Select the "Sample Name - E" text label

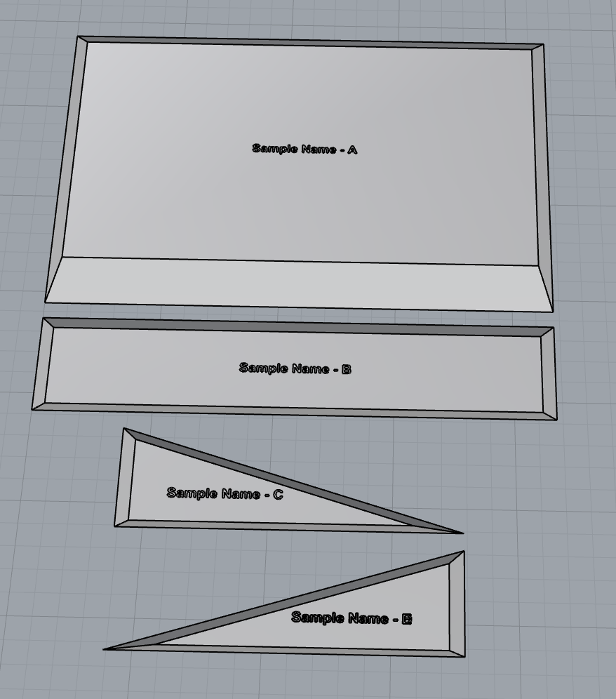351,618
